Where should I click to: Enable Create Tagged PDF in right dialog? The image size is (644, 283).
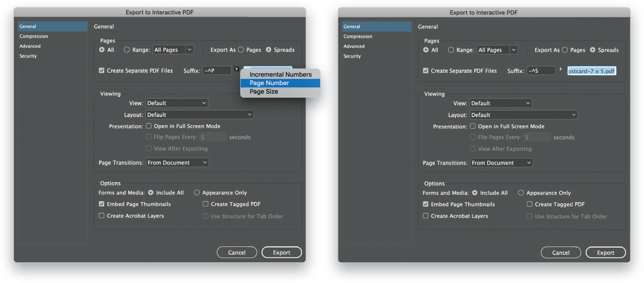530,204
